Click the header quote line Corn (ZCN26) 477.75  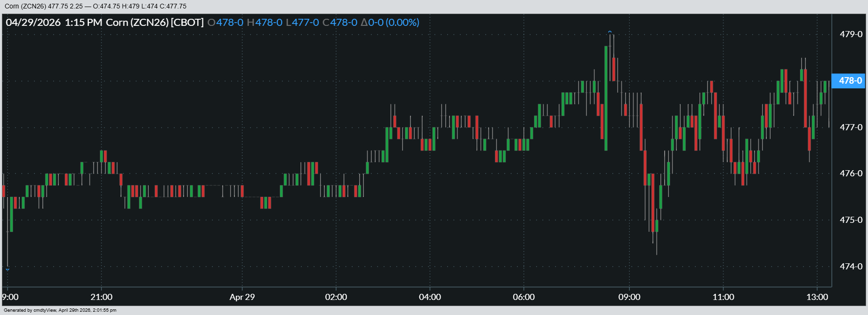coord(96,7)
